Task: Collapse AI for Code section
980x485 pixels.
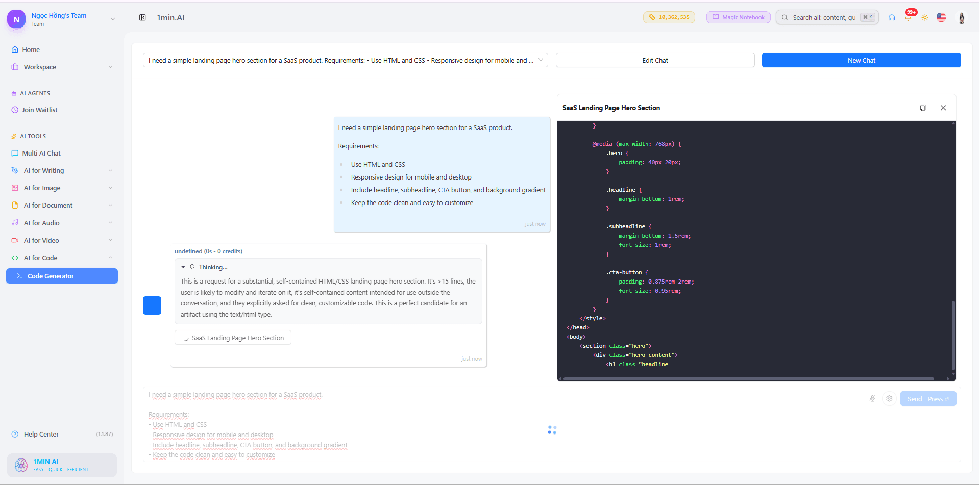Action: point(62,258)
